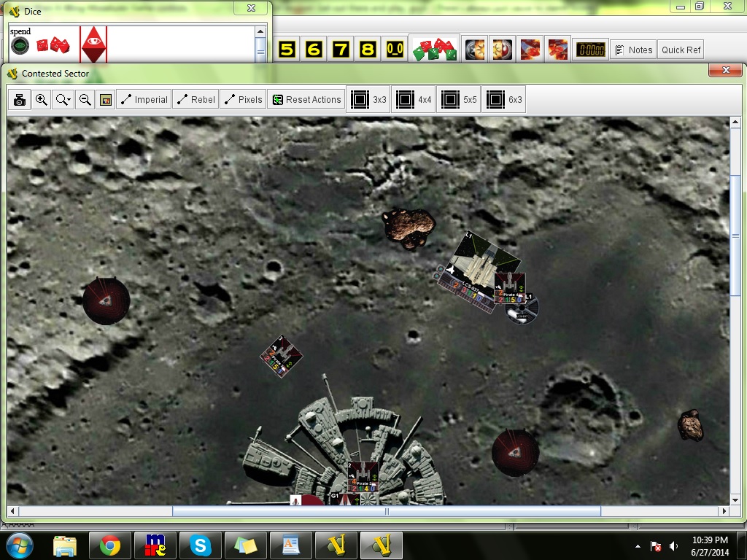
Task: Open the zoom level dropdown magnifier
Action: [x=63, y=100]
